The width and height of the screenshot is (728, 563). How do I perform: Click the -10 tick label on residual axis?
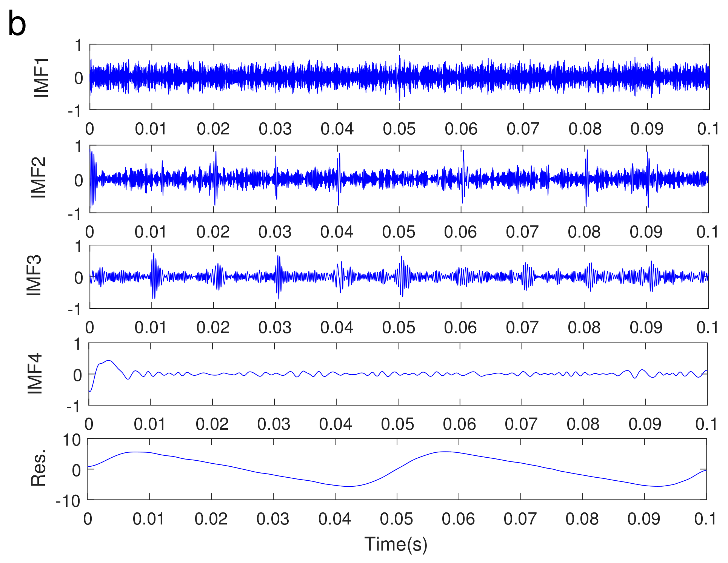pos(68,501)
